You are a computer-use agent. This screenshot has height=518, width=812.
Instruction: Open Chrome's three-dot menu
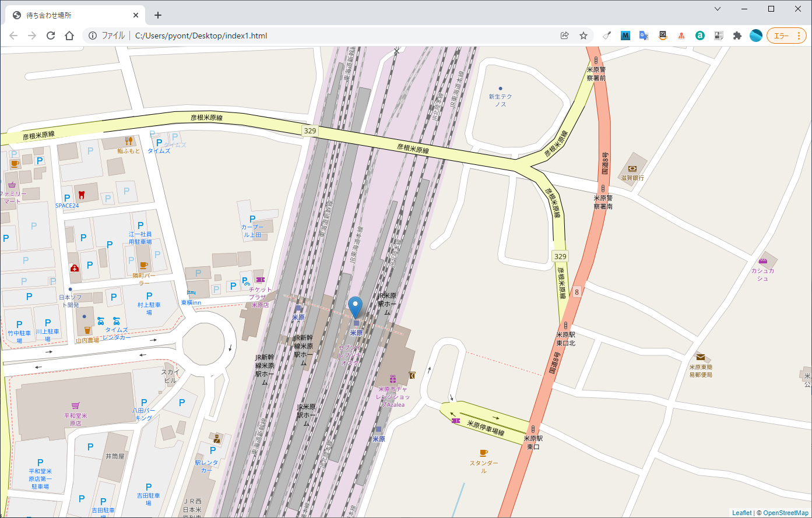click(x=799, y=36)
